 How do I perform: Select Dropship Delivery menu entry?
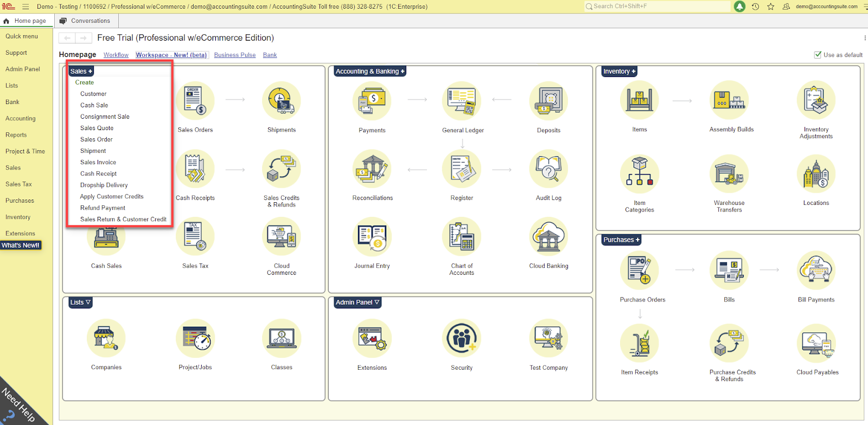click(104, 185)
